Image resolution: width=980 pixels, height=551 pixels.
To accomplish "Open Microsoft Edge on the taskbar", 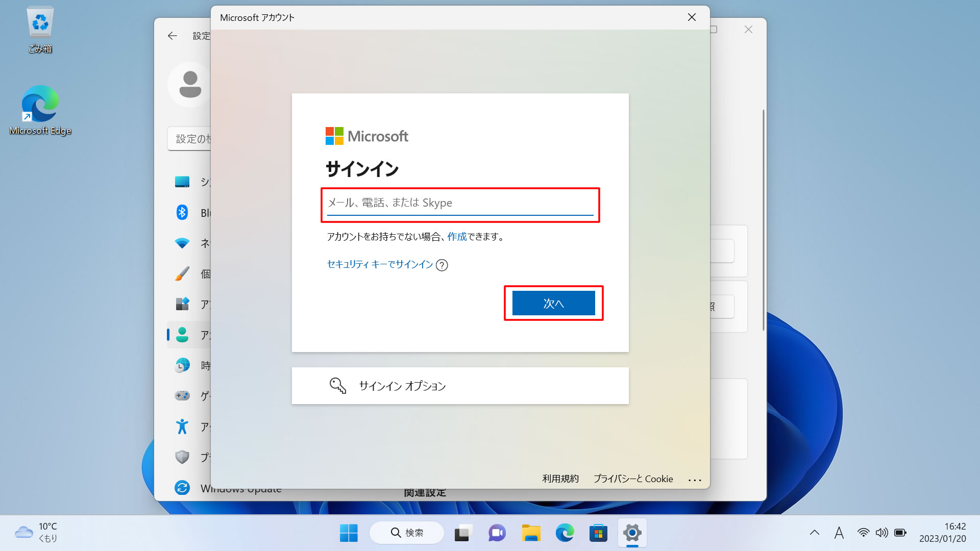I will [x=565, y=533].
